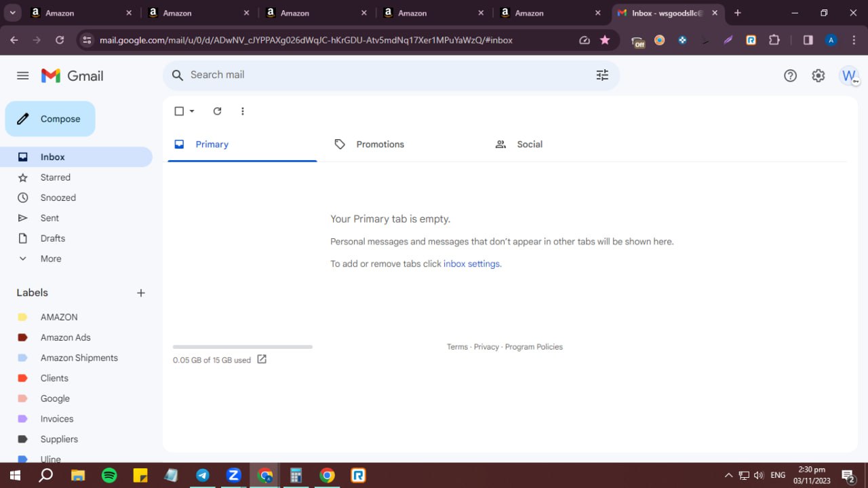868x488 pixels.
Task: Open the Google account avatar
Action: click(x=849, y=76)
